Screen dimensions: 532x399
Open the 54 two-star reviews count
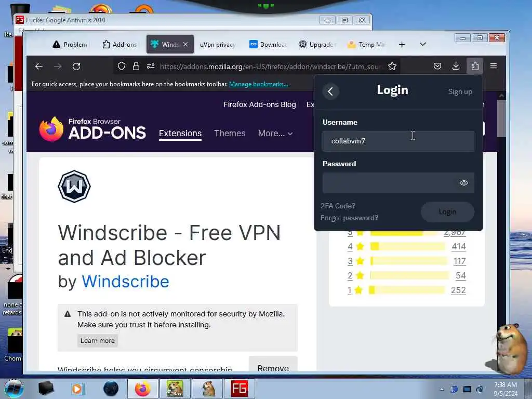(x=460, y=275)
